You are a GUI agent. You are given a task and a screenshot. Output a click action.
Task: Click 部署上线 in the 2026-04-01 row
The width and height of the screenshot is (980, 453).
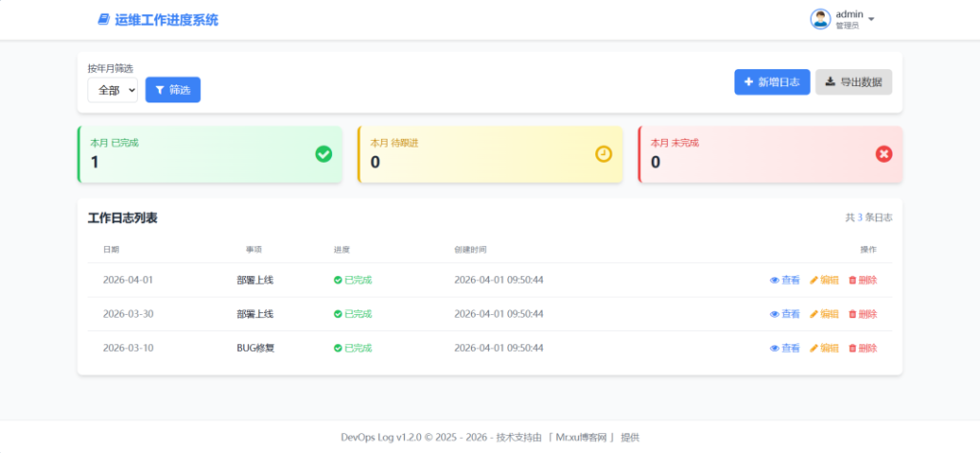(255, 281)
